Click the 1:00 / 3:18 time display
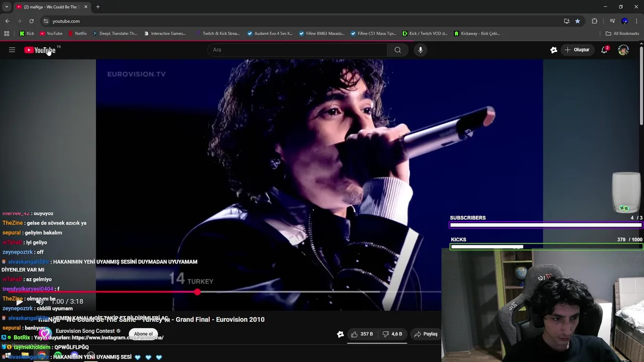 click(x=67, y=302)
